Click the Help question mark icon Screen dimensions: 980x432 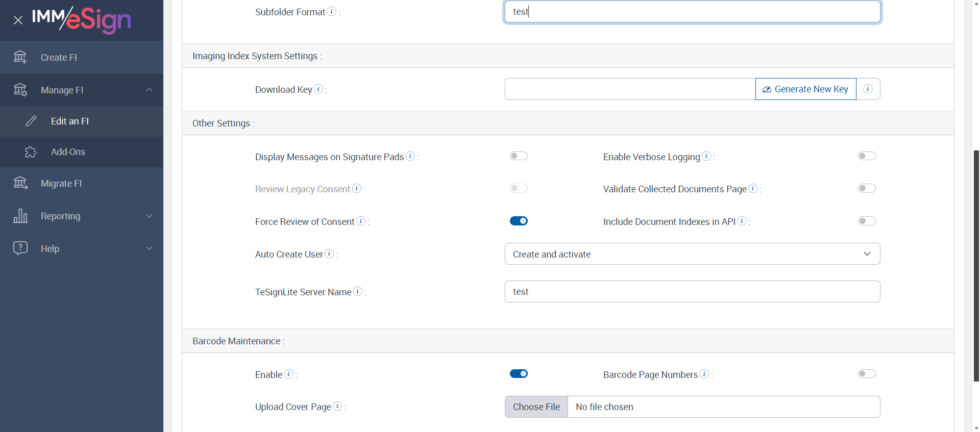click(x=20, y=248)
